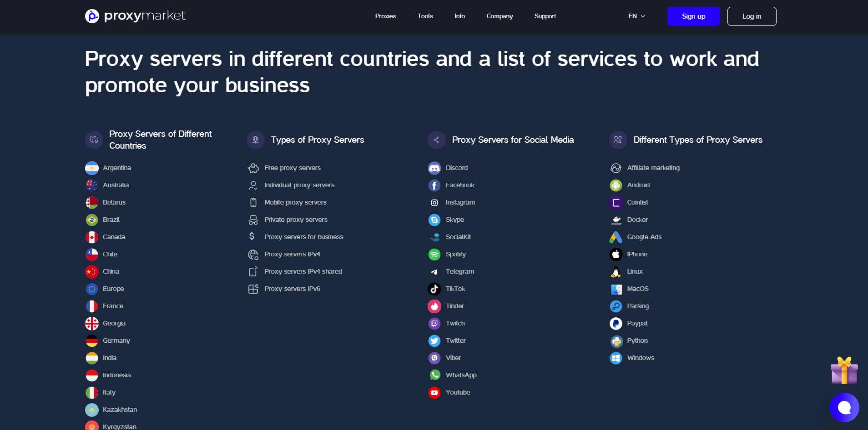Screen dimensions: 868x430
Task: Click the Python icon
Action: click(x=616, y=341)
